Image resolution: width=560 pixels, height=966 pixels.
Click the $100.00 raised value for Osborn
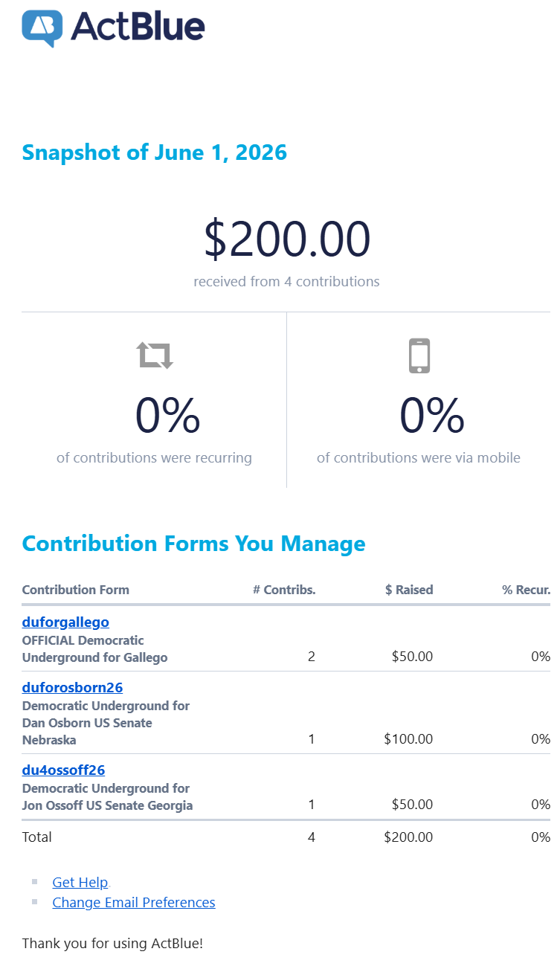408,739
